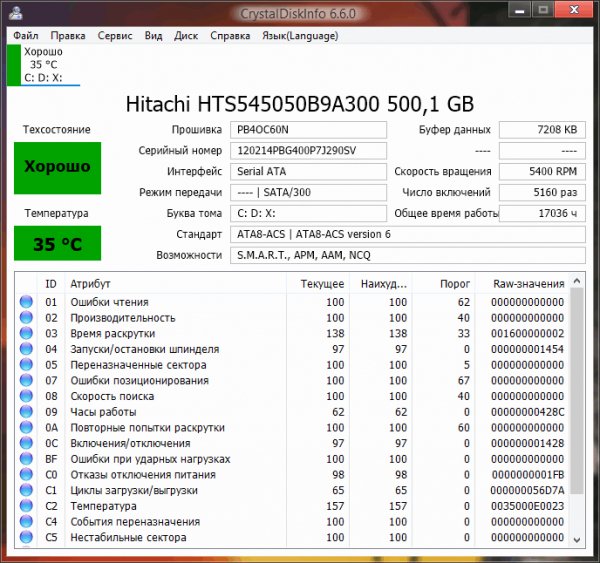
Task: Click the status orb for Ошибки при ударных нагрузках
Action: 26,459
